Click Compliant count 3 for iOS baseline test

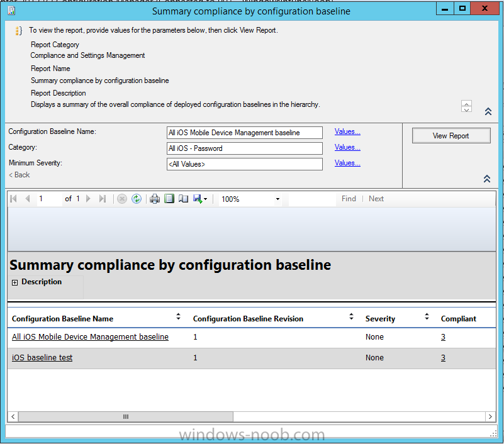443,358
